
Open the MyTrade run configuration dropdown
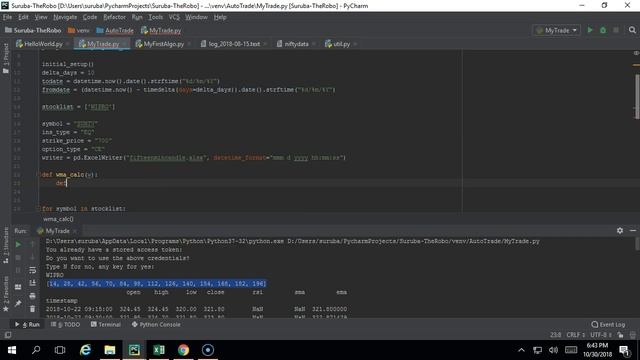(x=556, y=30)
